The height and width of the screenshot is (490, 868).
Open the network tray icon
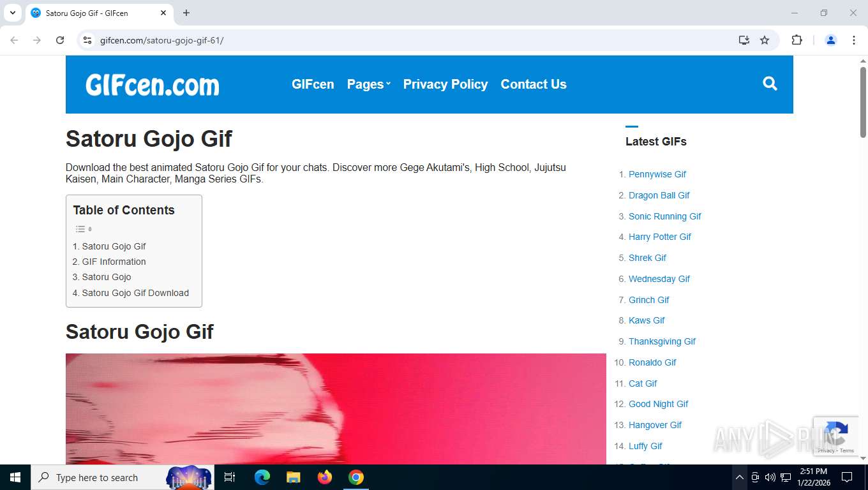click(786, 477)
